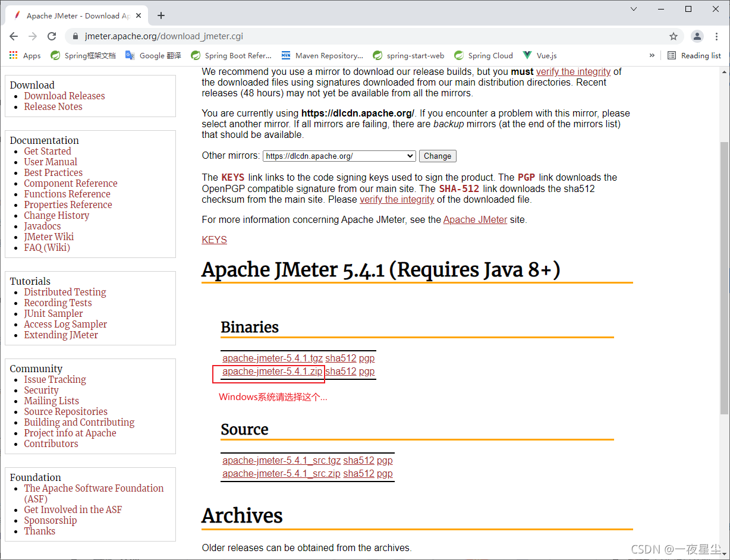Image resolution: width=730 pixels, height=560 pixels.
Task: Open the Vue.js bookmark
Action: tap(540, 55)
